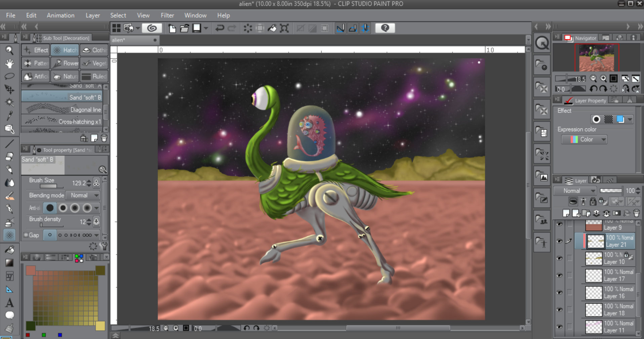Open the Animation menu
Screen dimensions: 644x339
(61, 15)
